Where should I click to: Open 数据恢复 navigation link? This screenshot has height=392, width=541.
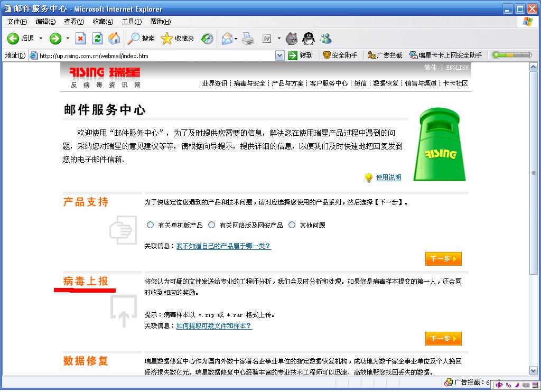click(x=386, y=83)
